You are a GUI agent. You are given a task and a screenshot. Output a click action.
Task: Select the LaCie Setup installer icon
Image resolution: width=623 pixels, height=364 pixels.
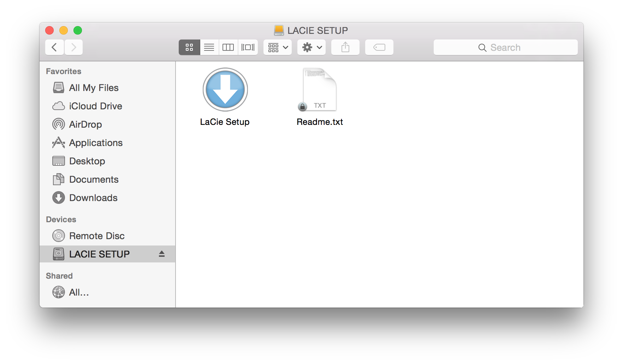point(225,90)
